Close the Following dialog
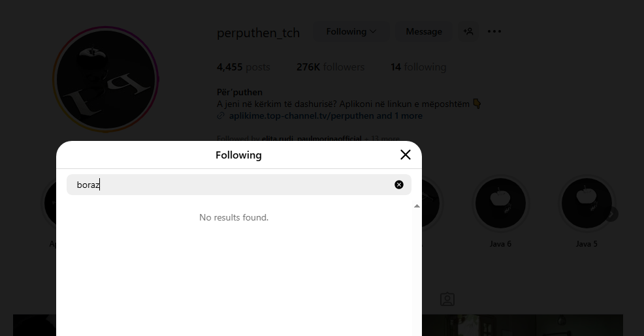Viewport: 644px width, 336px height. [406, 155]
